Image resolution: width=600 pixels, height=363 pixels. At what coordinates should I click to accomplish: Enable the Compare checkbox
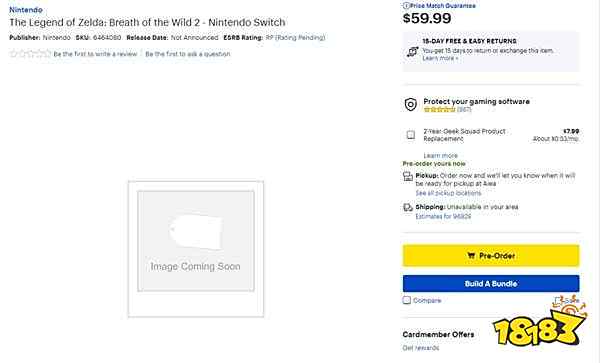[407, 300]
